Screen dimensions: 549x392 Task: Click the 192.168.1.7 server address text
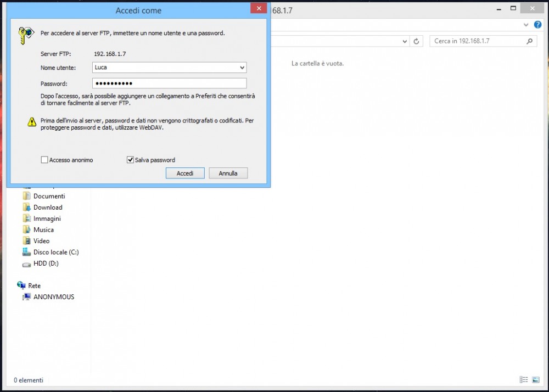point(110,54)
